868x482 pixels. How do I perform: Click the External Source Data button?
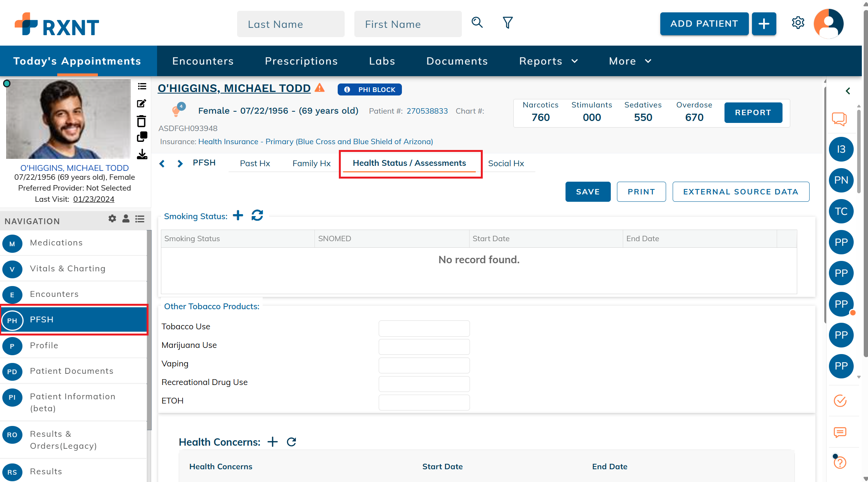click(x=740, y=192)
